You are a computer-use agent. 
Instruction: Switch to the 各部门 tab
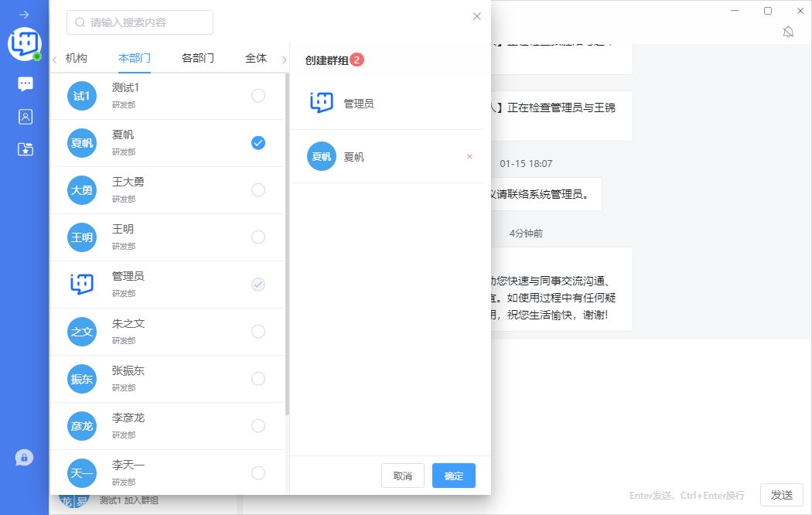tap(198, 58)
